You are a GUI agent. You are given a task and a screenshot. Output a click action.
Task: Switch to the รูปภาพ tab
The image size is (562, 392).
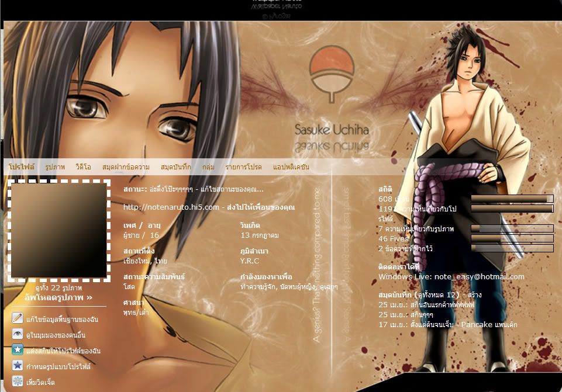pyautogui.click(x=55, y=167)
